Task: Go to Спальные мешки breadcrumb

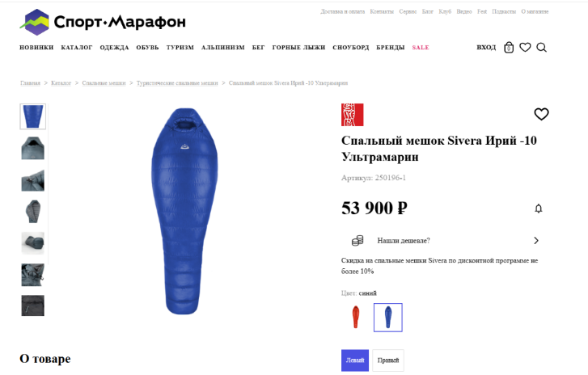Action: pos(104,82)
